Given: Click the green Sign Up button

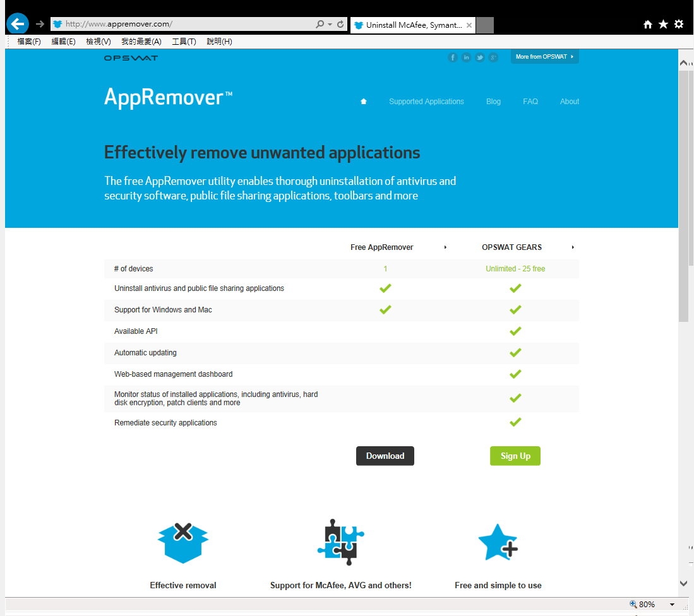Looking at the screenshot, I should click(x=515, y=456).
